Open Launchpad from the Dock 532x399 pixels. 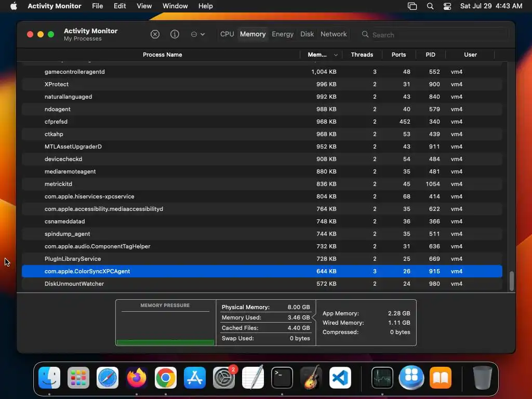coord(78,378)
